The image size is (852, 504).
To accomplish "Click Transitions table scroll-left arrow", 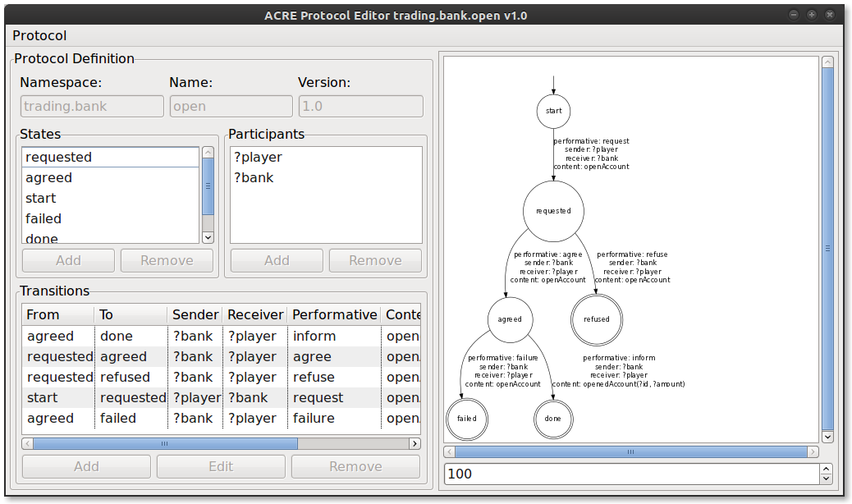I will pyautogui.click(x=28, y=444).
